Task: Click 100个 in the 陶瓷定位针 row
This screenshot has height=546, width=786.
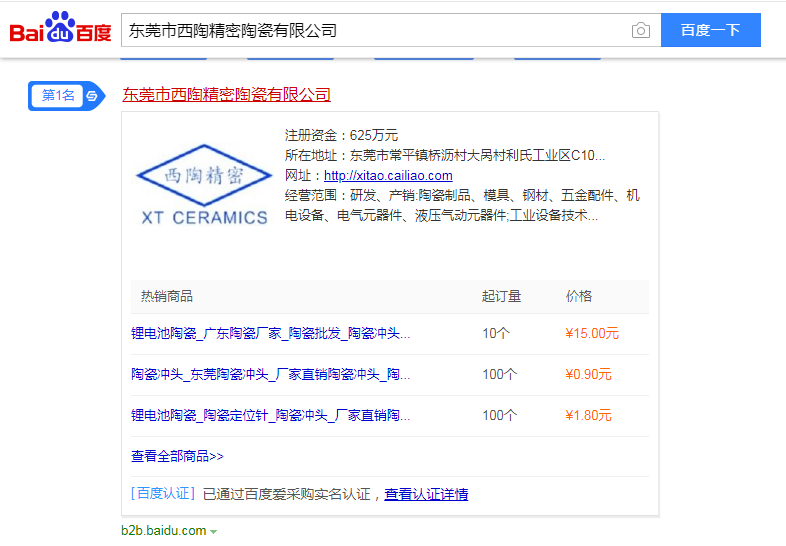Action: pos(499,416)
